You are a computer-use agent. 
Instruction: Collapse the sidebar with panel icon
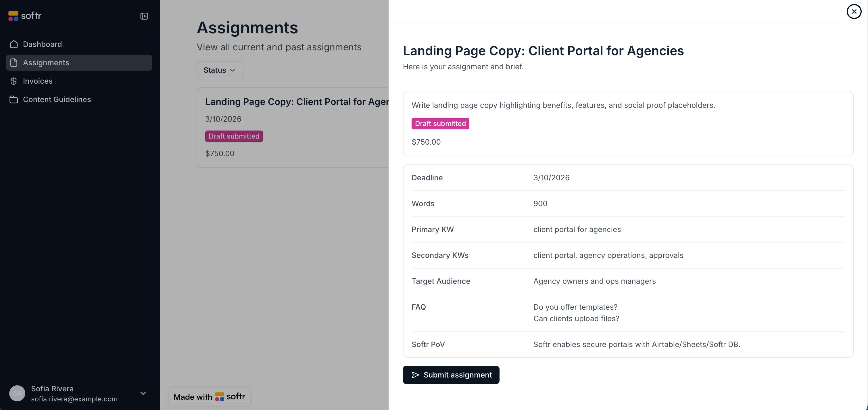pos(144,16)
